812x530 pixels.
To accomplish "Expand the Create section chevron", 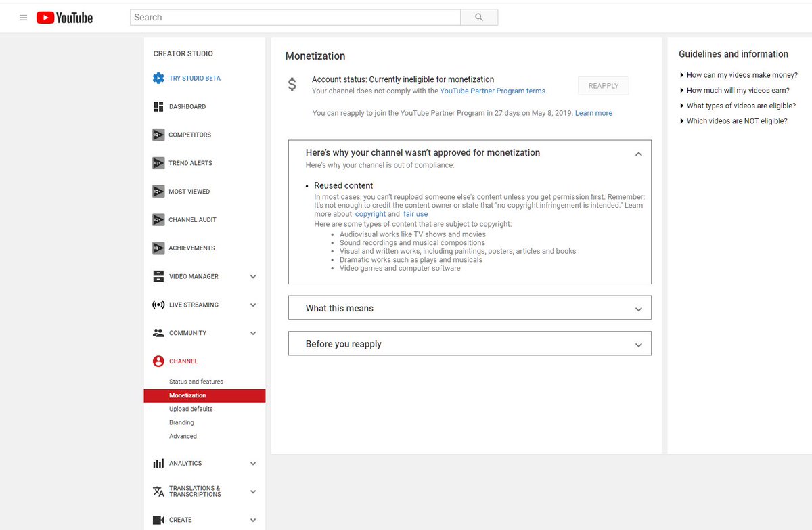I will click(253, 521).
